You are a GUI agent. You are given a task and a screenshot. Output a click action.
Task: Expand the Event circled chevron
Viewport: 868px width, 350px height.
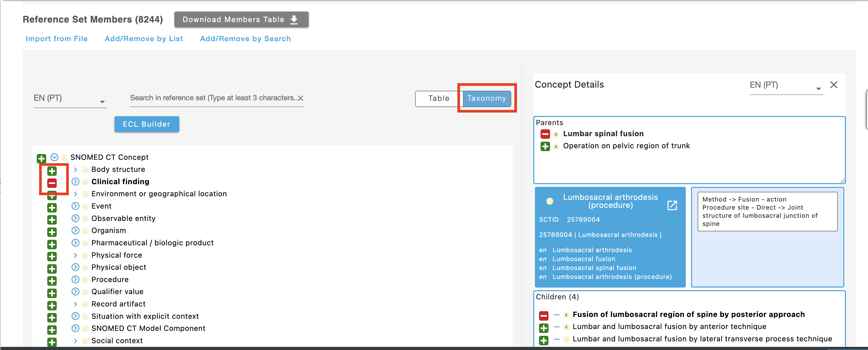click(x=75, y=206)
